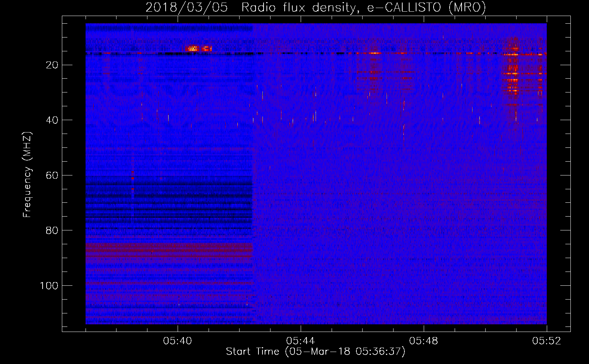589x364 pixels.
Task: Click the bright burst near 05:40 at 14 MHz
Action: tap(198, 48)
